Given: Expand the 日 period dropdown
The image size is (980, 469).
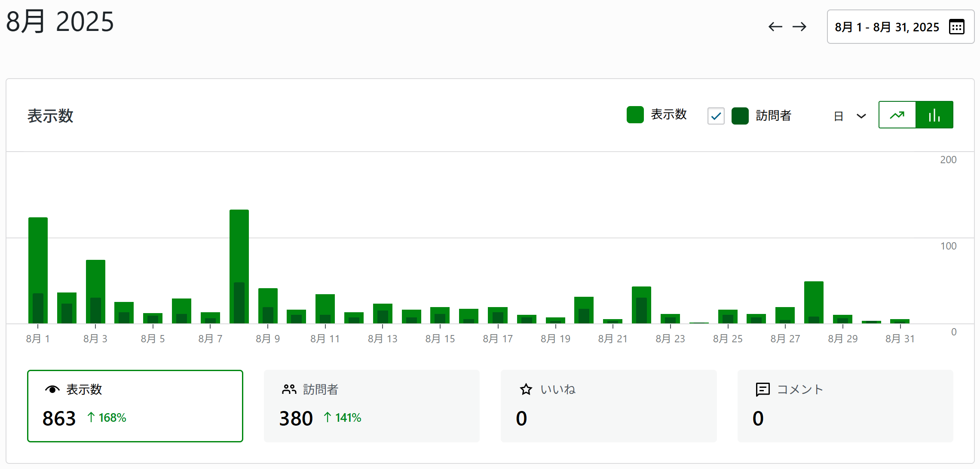Looking at the screenshot, I should (850, 116).
